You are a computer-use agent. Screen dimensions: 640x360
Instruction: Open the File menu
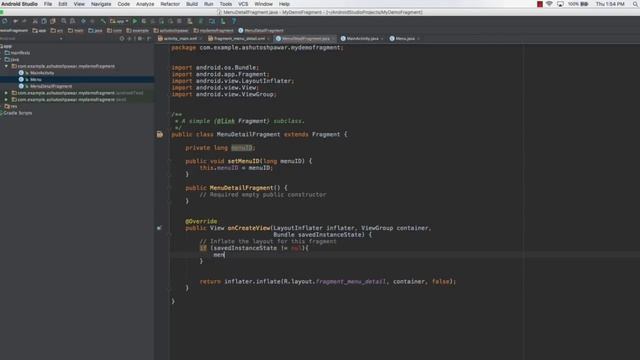coord(48,4)
